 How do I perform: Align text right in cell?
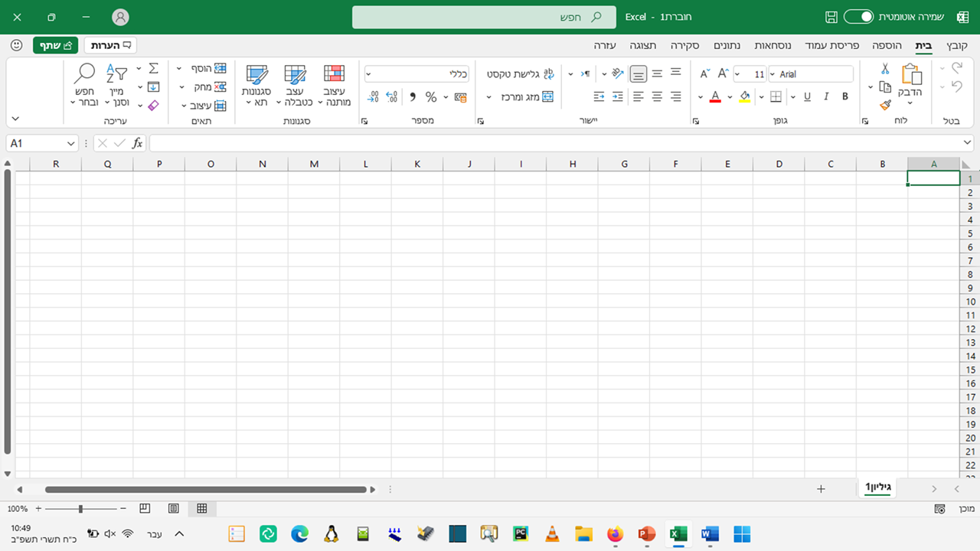pyautogui.click(x=676, y=96)
